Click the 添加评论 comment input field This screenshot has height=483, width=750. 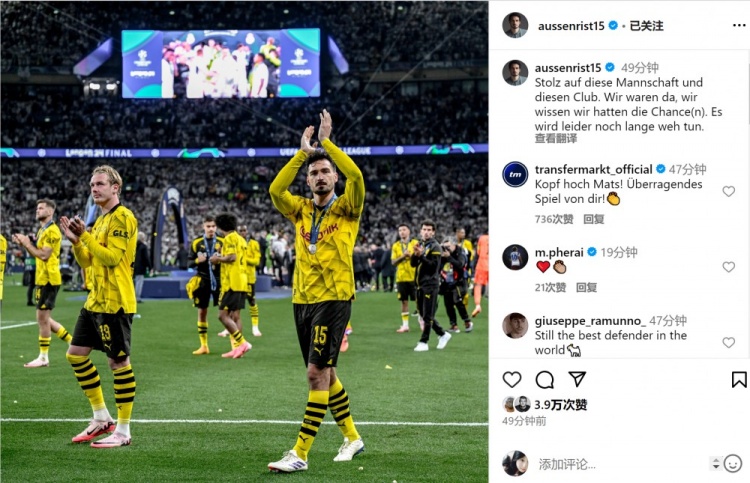pos(620,464)
